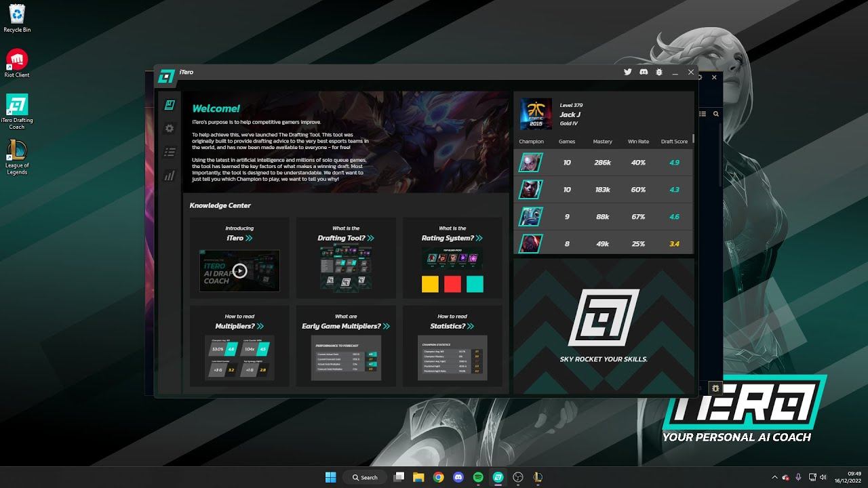Click the Win Rate column header

[638, 142]
